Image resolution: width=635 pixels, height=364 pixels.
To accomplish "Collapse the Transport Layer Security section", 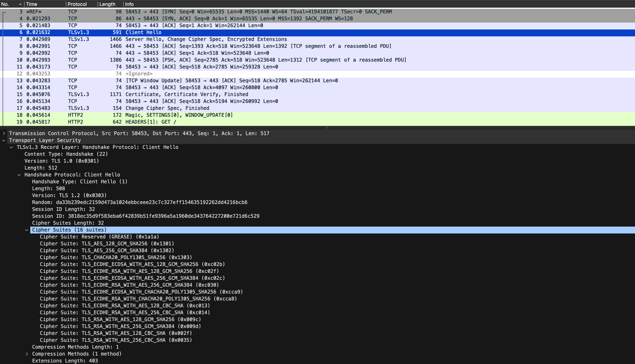I will [4, 140].
